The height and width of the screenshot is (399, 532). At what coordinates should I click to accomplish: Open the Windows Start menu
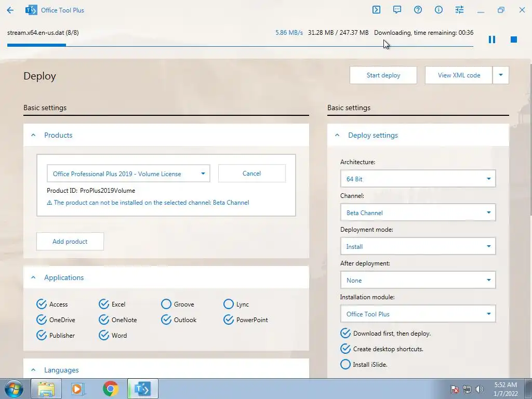click(14, 389)
